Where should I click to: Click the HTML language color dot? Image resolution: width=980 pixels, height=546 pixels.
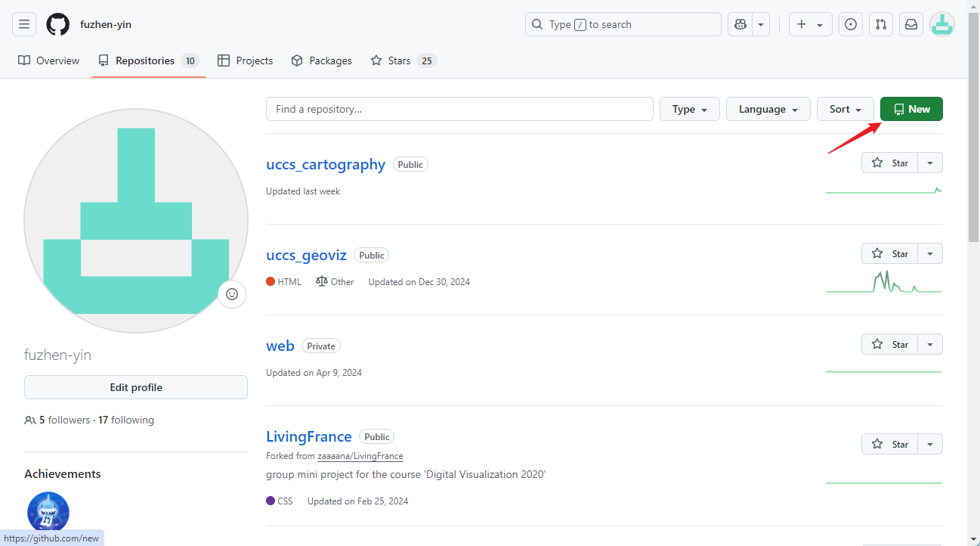tap(271, 281)
